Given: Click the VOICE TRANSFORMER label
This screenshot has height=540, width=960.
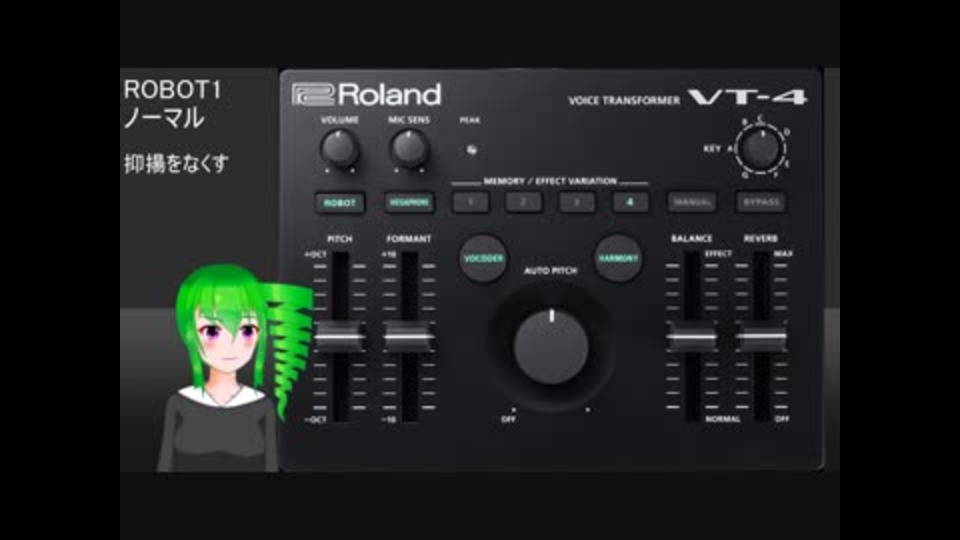Looking at the screenshot, I should click(x=624, y=100).
